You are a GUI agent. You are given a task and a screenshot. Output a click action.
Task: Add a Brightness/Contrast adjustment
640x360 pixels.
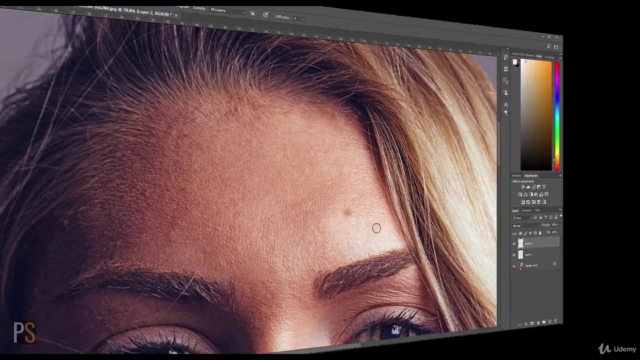click(522, 187)
